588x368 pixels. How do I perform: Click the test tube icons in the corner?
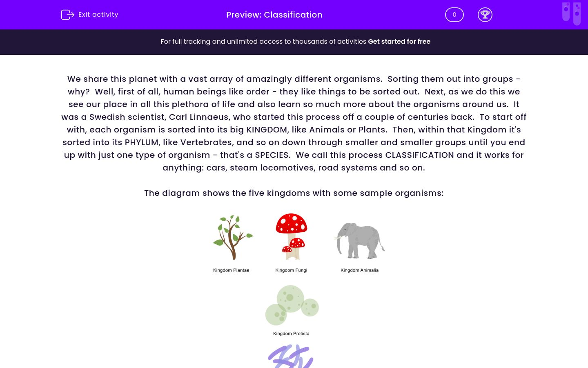pyautogui.click(x=571, y=13)
